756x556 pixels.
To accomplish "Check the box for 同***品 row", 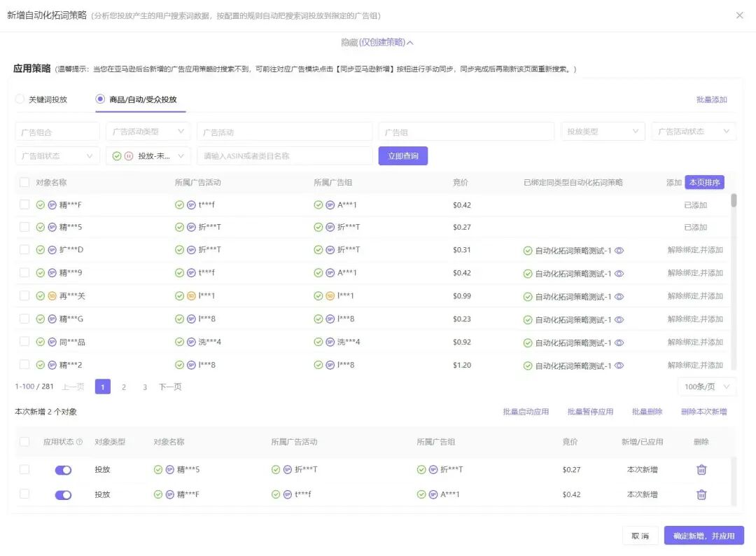I will [24, 342].
